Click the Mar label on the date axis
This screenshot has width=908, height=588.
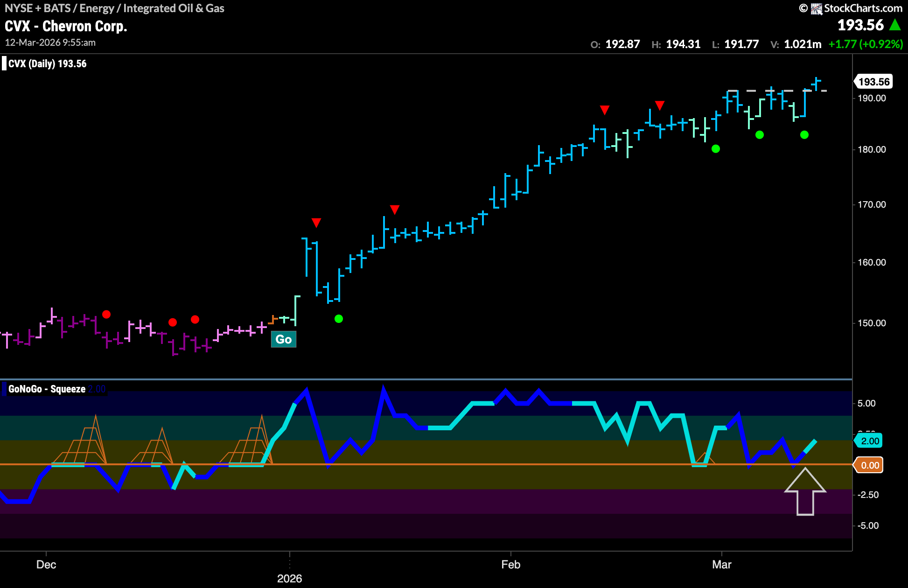(x=721, y=565)
